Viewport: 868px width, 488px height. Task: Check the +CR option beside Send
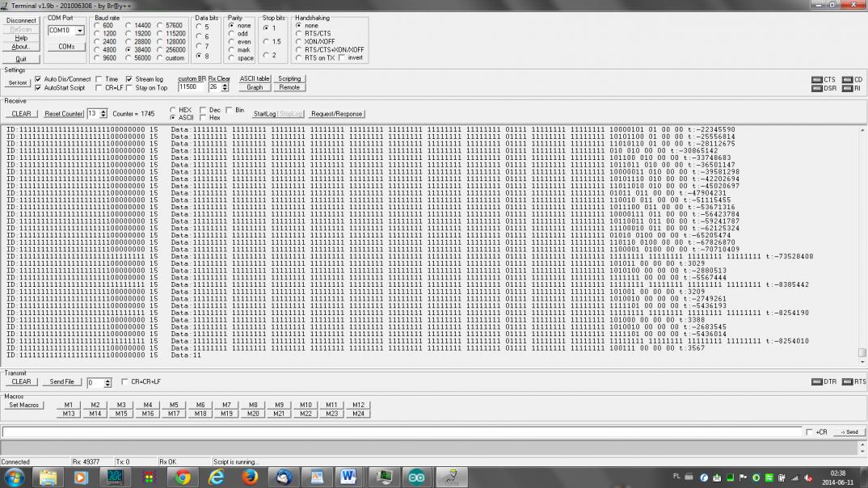coord(809,432)
